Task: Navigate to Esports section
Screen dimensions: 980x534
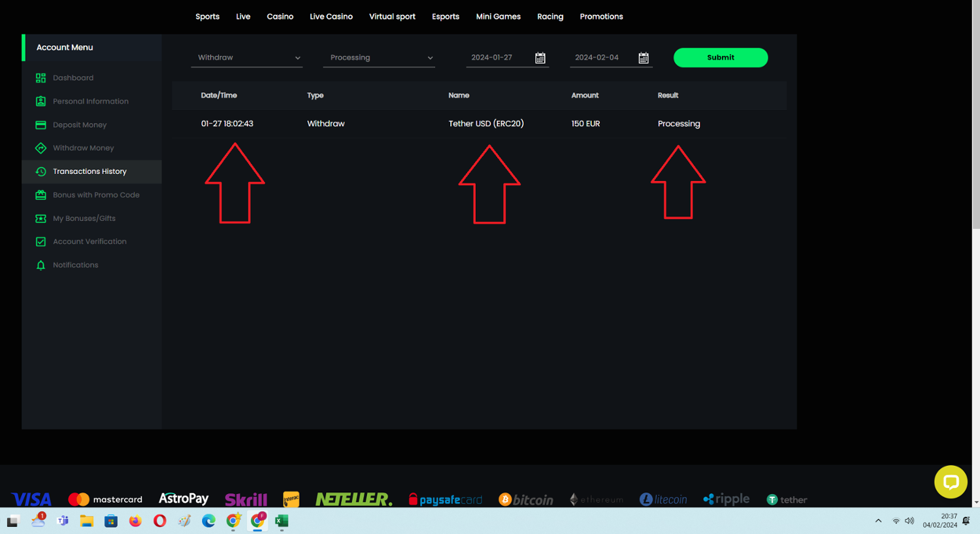Action: (445, 16)
